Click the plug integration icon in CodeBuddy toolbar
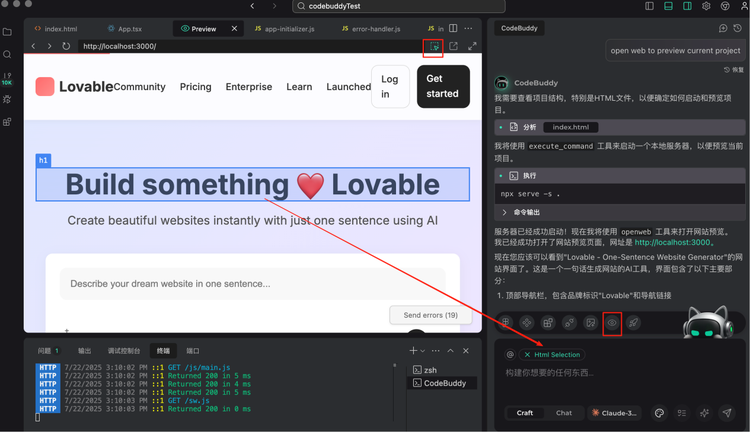The height and width of the screenshot is (432, 750). 569,323
